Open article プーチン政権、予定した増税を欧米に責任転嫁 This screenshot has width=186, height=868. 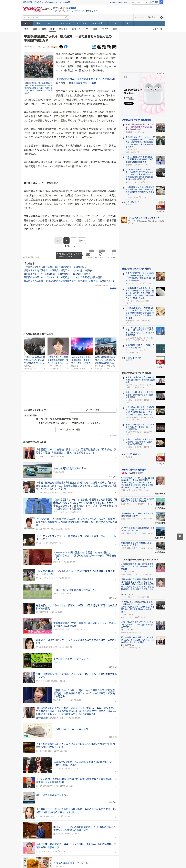(x=77, y=780)
